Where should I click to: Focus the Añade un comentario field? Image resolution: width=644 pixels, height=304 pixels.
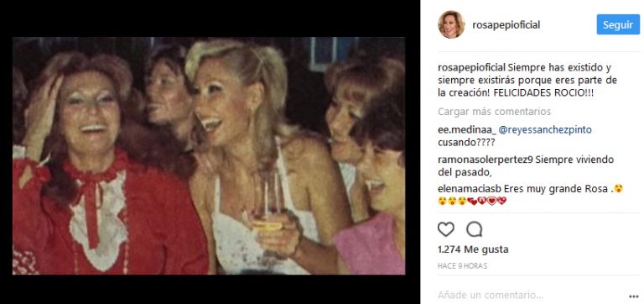(x=530, y=295)
